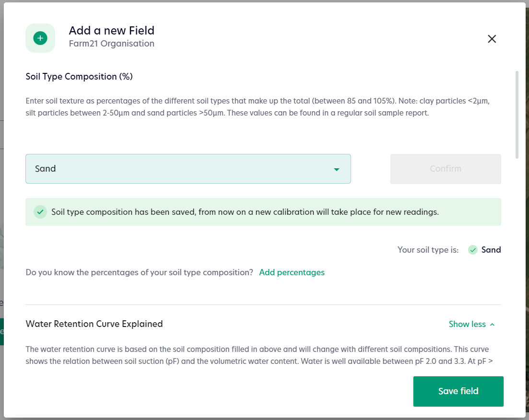Click the X to close the dialog
Screen dimensions: 529x420
tap(492, 39)
